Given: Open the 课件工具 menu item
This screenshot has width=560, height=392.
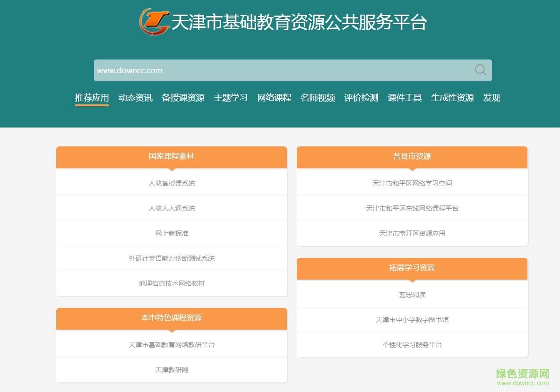Looking at the screenshot, I should tap(404, 98).
